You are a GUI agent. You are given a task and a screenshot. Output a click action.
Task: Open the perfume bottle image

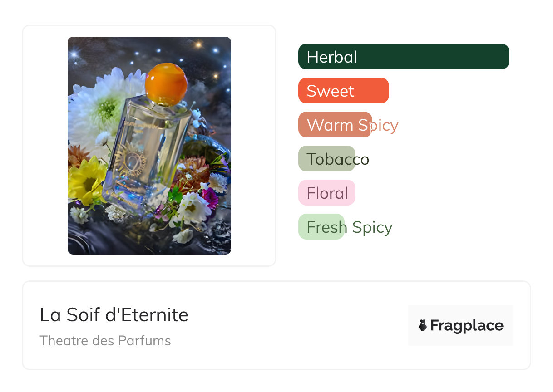point(149,146)
